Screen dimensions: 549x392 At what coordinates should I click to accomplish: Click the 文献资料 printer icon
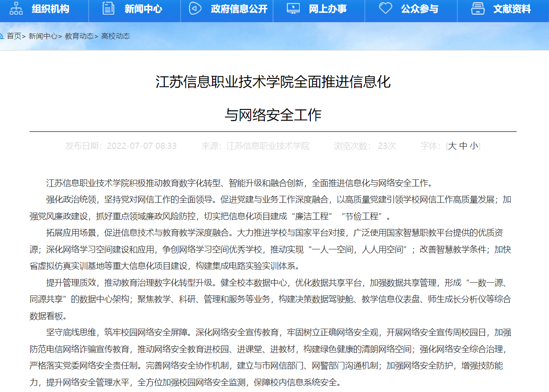point(478,8)
